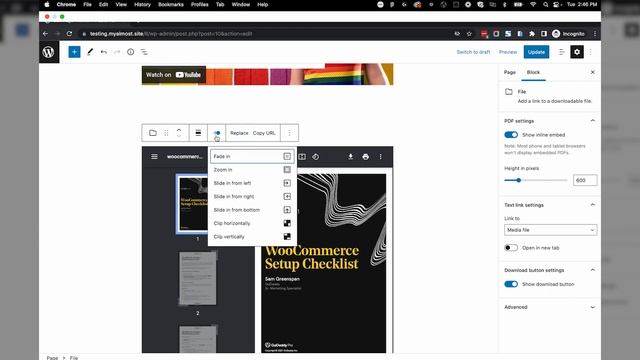This screenshot has width=640, height=360.
Task: Open the List View icon
Action: tap(144, 52)
